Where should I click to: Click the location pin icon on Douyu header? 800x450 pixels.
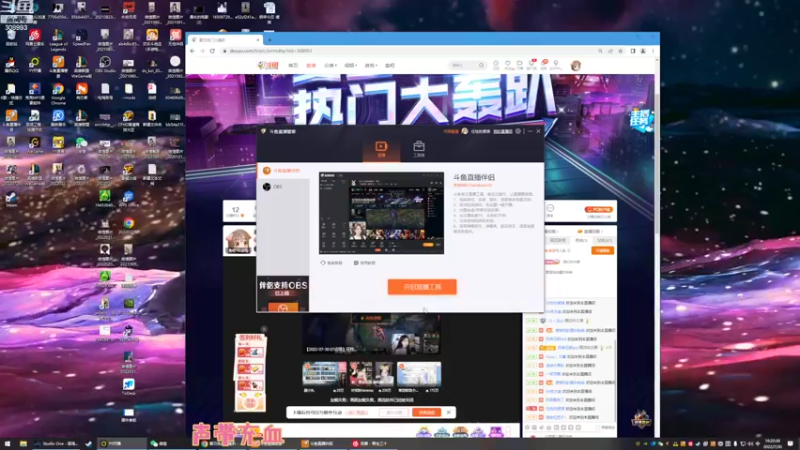point(556,65)
